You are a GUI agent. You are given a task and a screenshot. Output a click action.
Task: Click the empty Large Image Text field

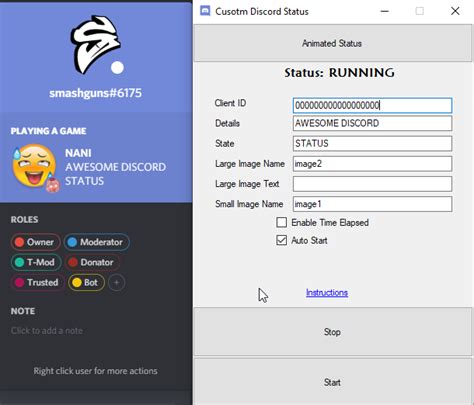[372, 184]
